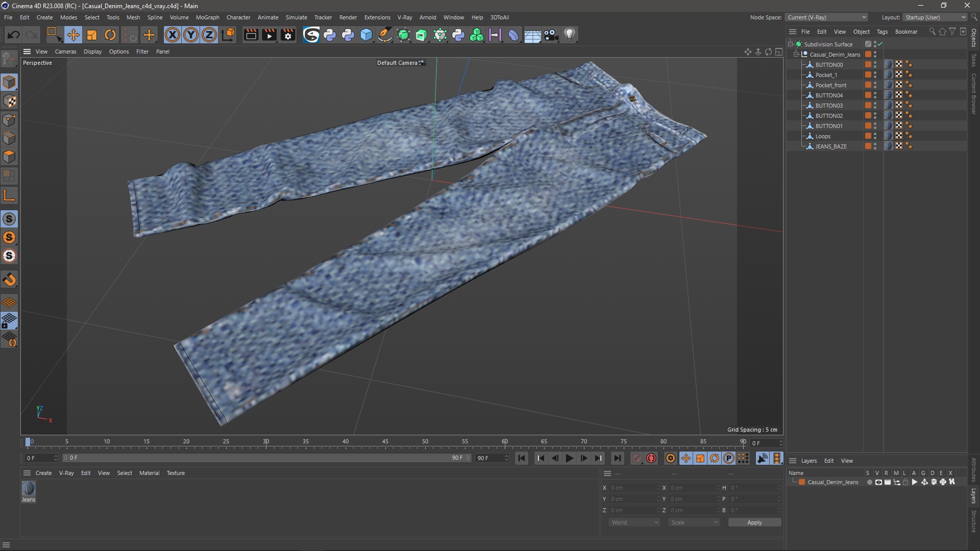
Task: Open material manager Create menu
Action: [x=43, y=473]
